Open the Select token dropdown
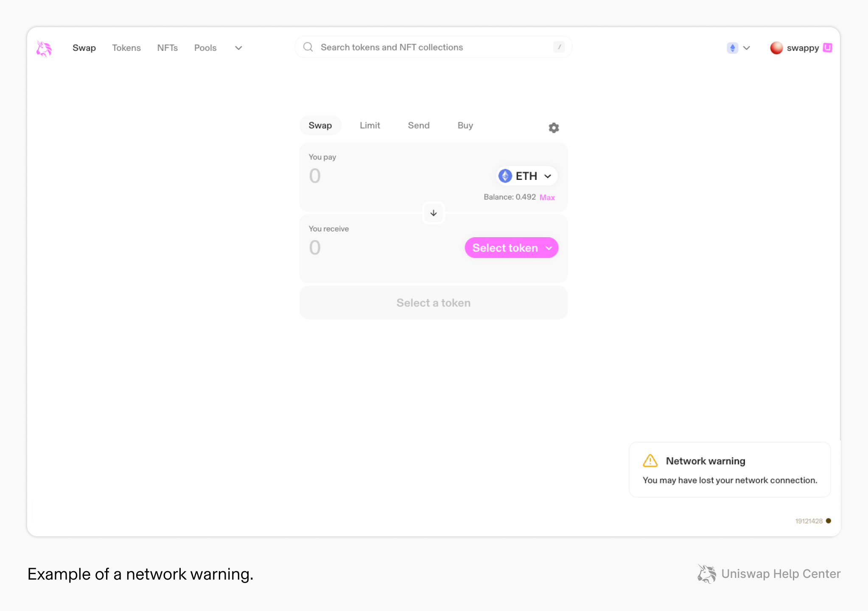 coord(511,248)
